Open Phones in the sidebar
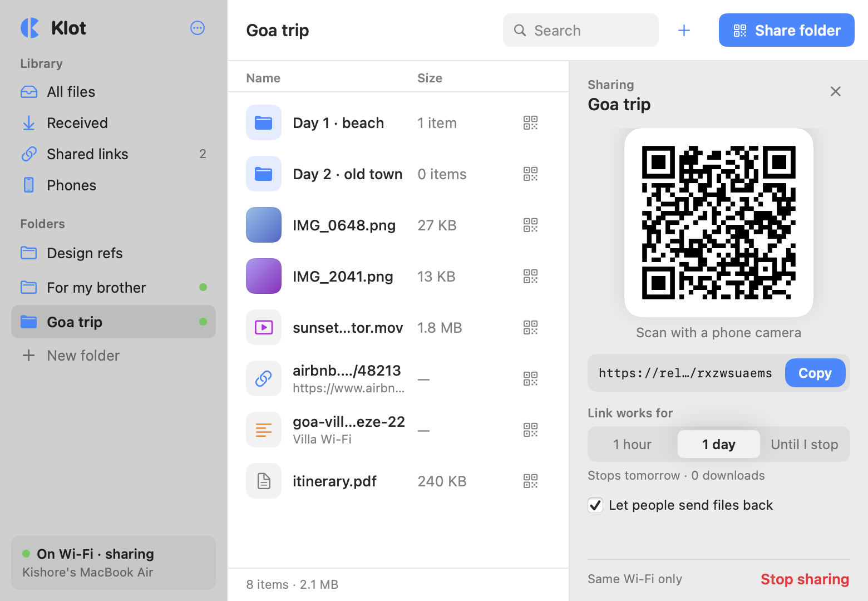The image size is (868, 601). click(114, 185)
